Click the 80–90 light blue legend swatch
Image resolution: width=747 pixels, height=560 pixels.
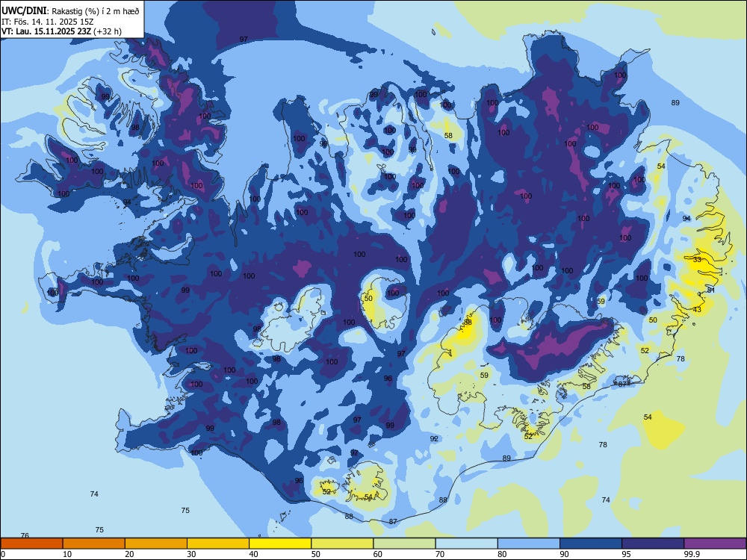pyautogui.click(x=529, y=544)
